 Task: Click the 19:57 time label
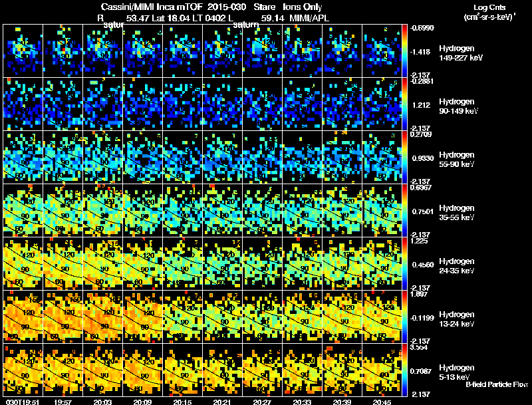63,402
